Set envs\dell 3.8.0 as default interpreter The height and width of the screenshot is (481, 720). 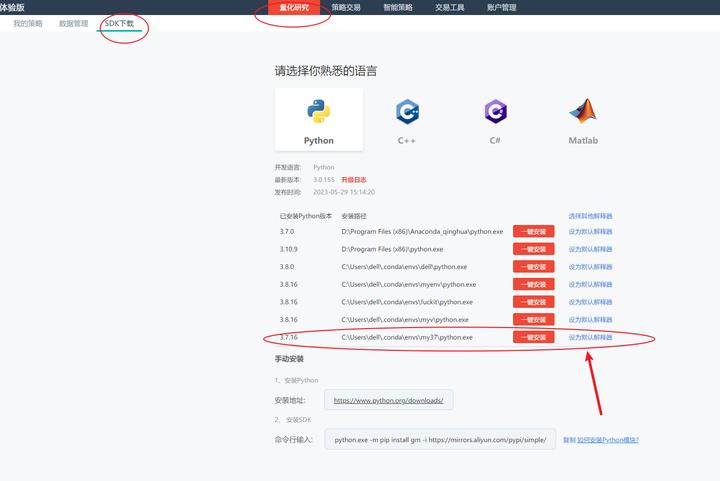(x=591, y=267)
